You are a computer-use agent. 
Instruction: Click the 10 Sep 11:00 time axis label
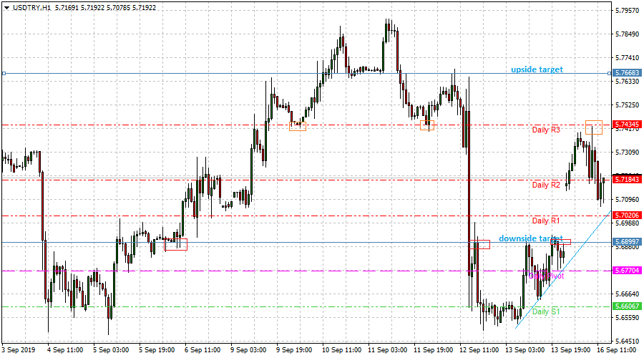[x=342, y=350]
